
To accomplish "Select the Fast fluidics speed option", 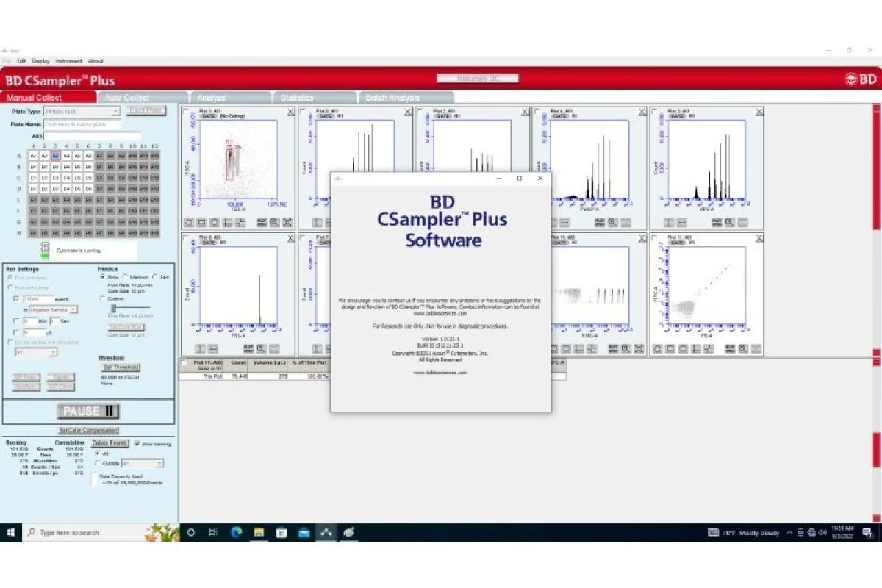I will coord(154,277).
